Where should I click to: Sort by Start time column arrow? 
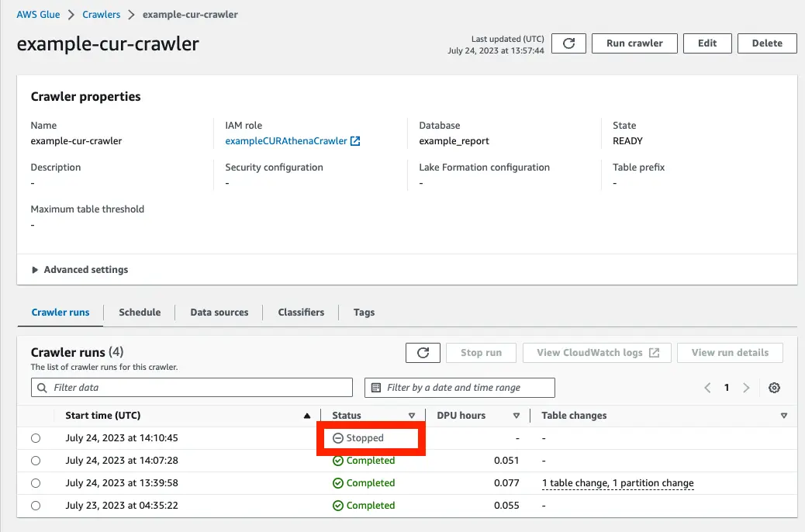[x=307, y=416]
